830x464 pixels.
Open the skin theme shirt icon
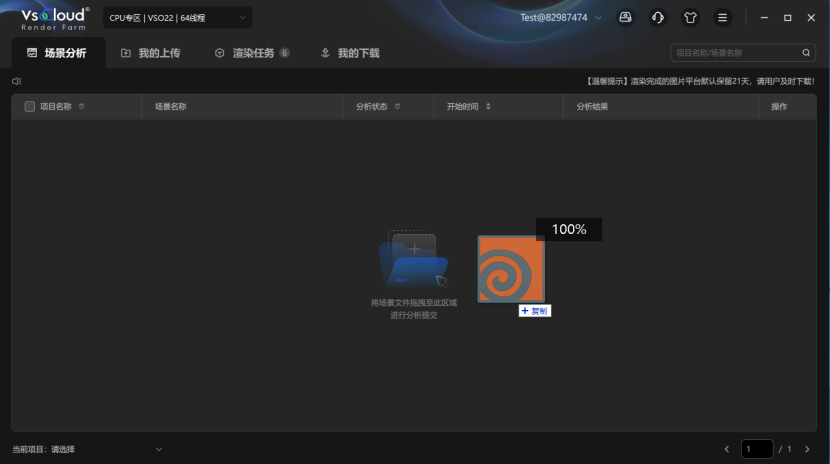pos(690,18)
